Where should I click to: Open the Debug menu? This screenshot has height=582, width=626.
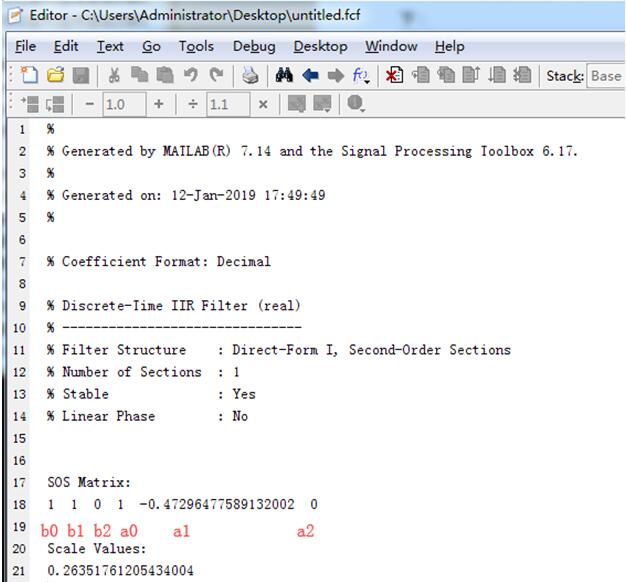[x=254, y=46]
